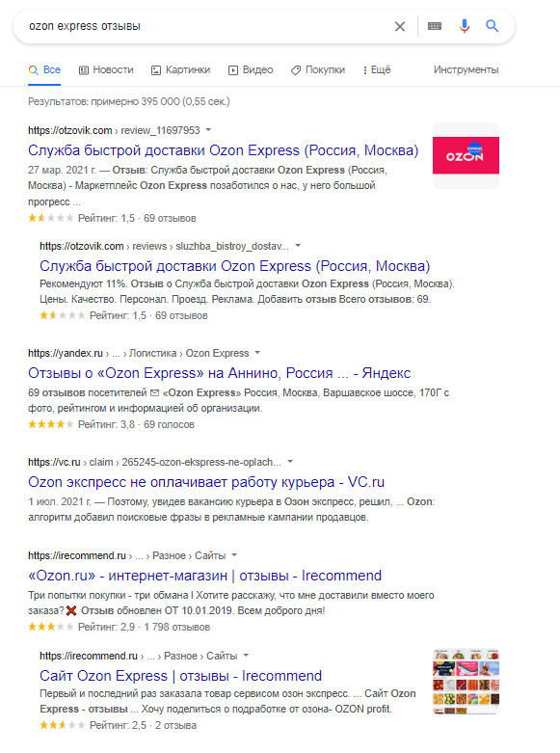The width and height of the screenshot is (560, 753).
Task: Expand the dropdown arrow beside yandex.ru Ozon Express
Action: tap(257, 353)
